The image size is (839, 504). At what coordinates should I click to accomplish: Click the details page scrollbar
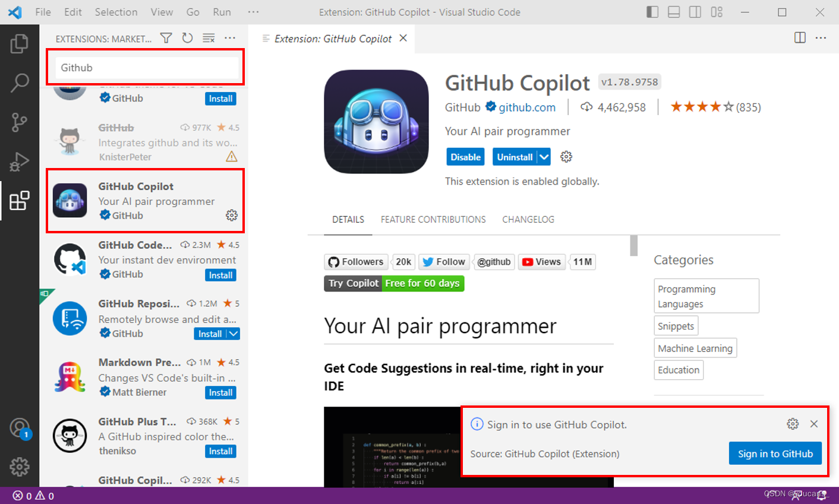pyautogui.click(x=634, y=245)
